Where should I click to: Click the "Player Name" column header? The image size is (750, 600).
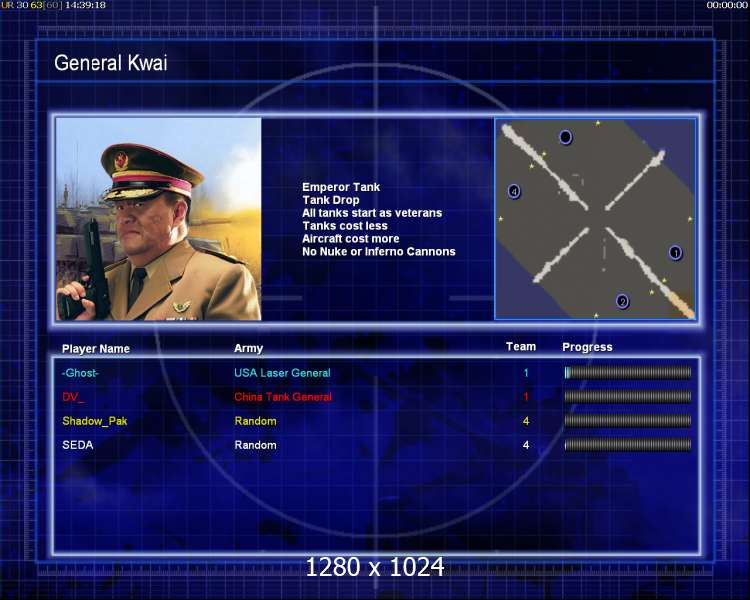click(x=96, y=349)
